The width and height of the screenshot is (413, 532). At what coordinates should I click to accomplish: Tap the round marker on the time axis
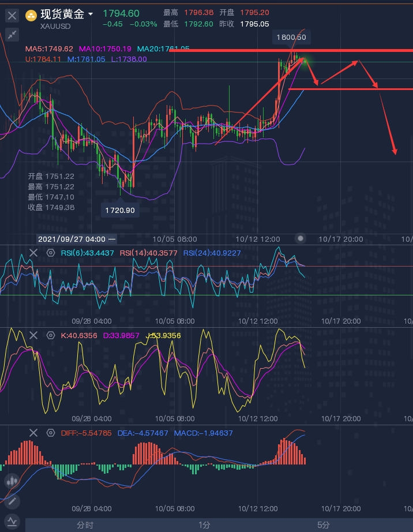301,238
